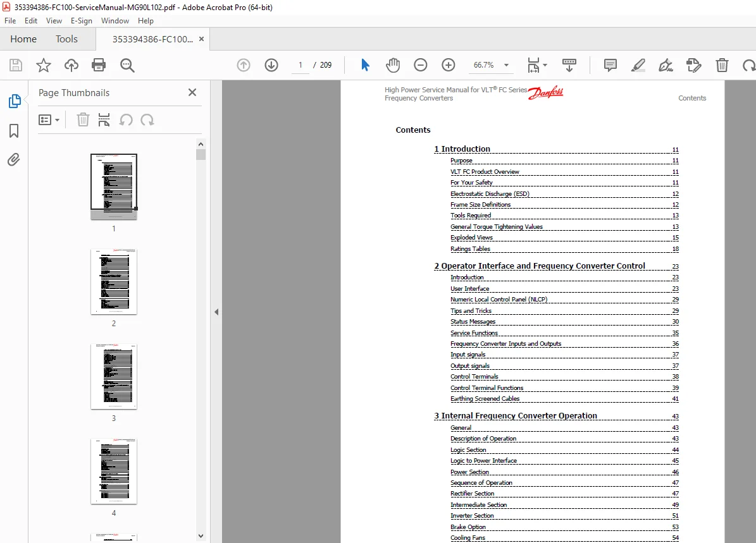Viewport: 756px width, 543px height.
Task: Close the 353394386-FC100 document tab
Action: (x=202, y=39)
